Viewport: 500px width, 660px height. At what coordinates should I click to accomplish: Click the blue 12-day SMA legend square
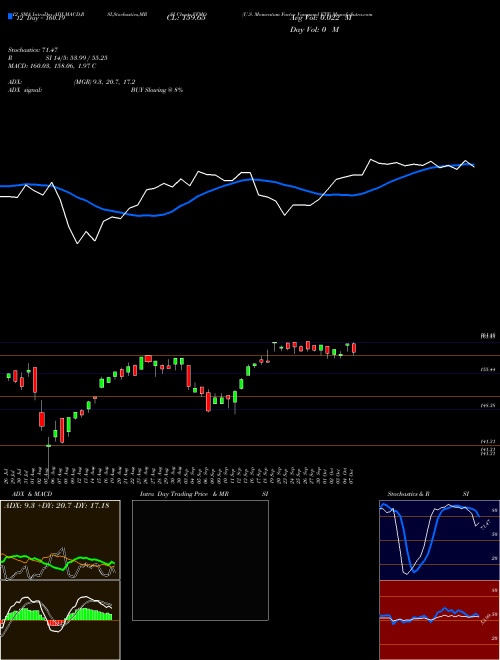point(10,17)
